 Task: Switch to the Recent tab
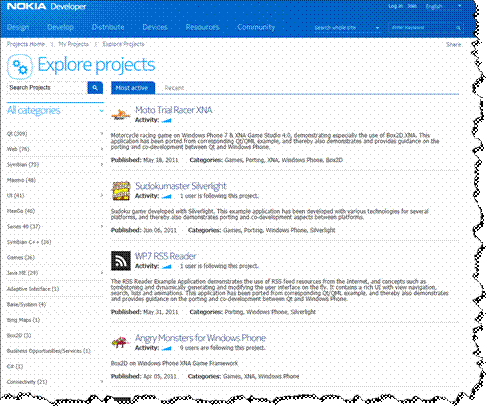[174, 88]
